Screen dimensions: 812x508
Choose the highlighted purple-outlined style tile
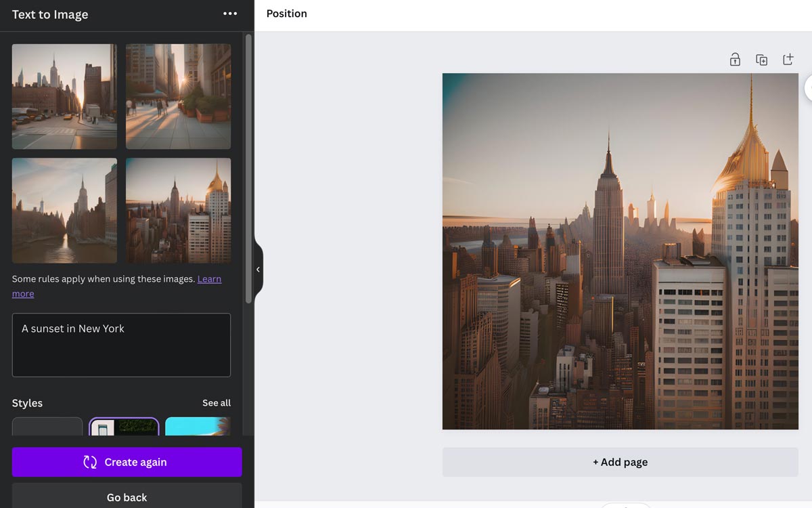[125, 427]
